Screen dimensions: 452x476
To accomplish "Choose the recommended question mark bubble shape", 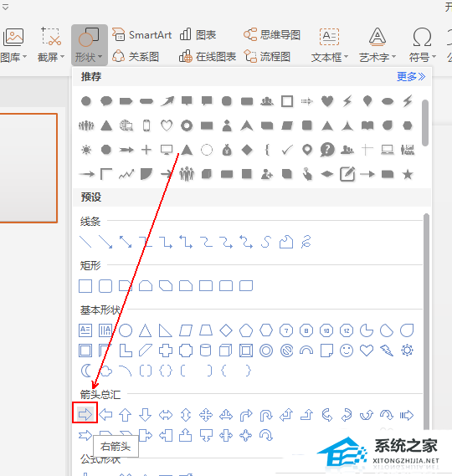I will [x=326, y=150].
